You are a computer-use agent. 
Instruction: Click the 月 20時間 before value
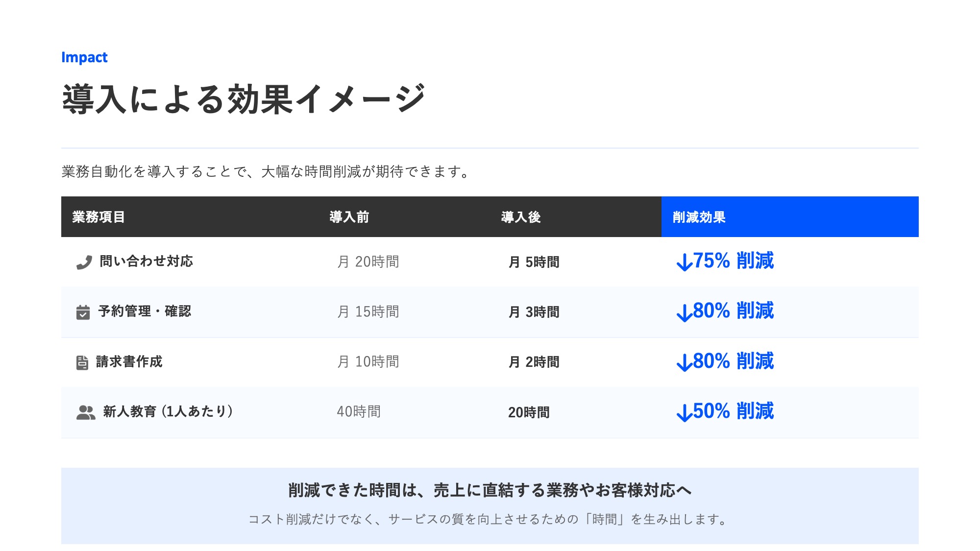(368, 262)
